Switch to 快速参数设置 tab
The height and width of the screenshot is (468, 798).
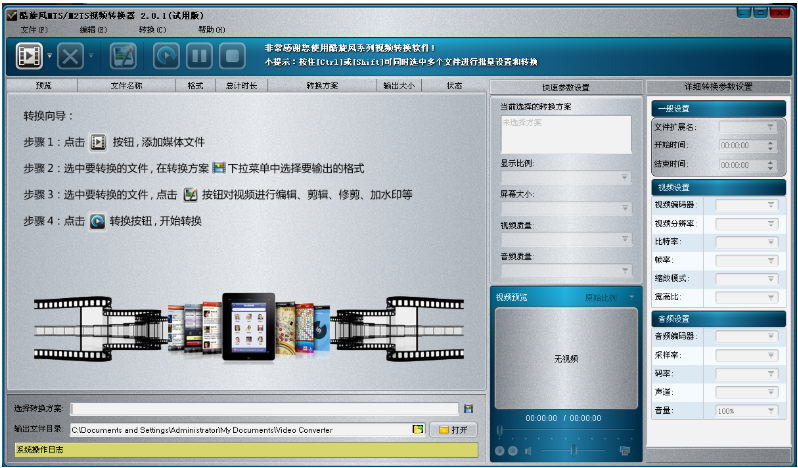(x=566, y=87)
